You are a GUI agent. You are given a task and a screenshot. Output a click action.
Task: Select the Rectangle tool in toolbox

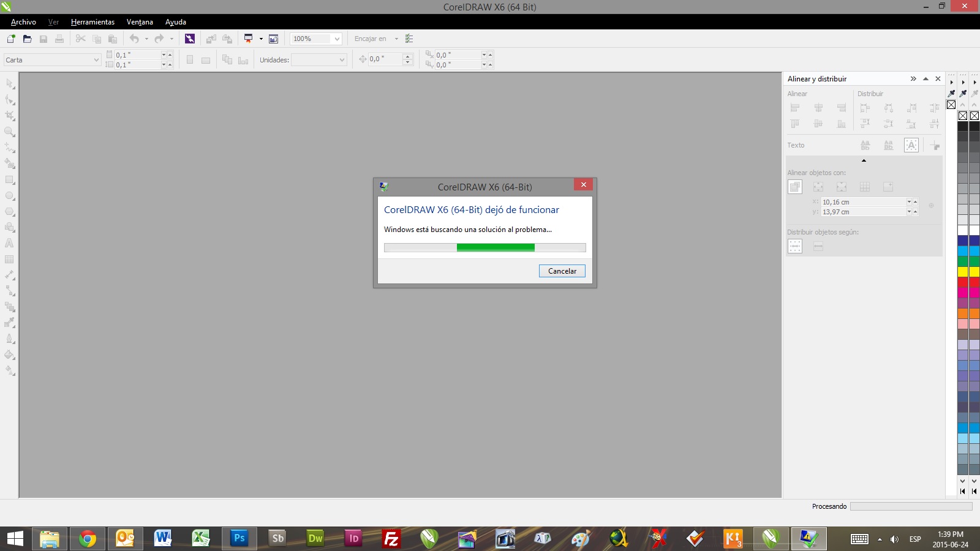click(10, 179)
